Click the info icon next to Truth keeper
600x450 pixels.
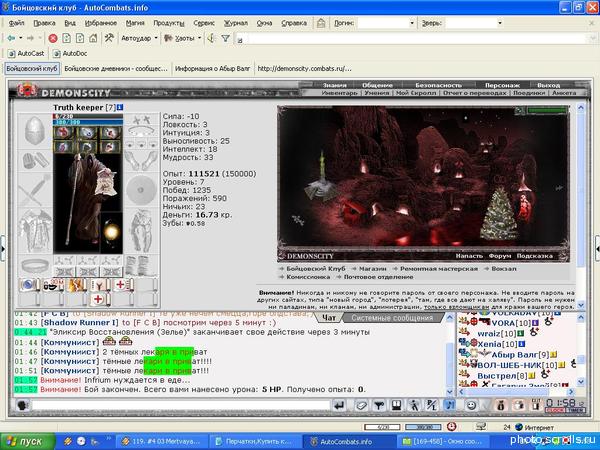tap(120, 108)
